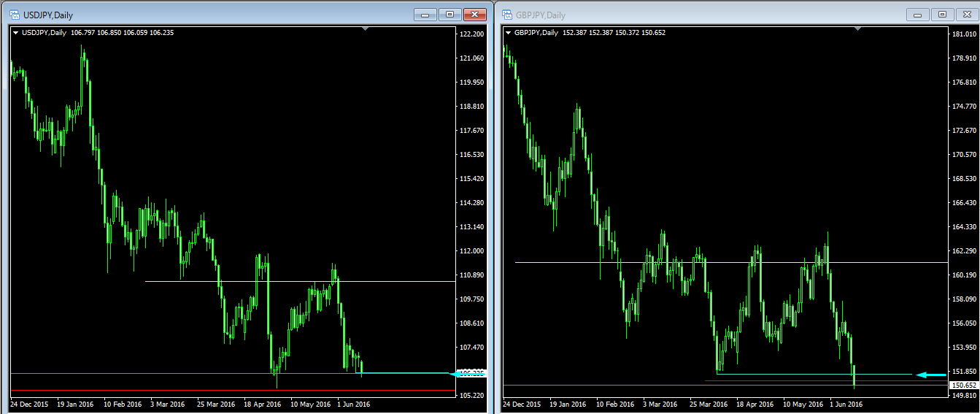Click the 150.652 current price label
Screen dimensions: 980x414
[964, 385]
